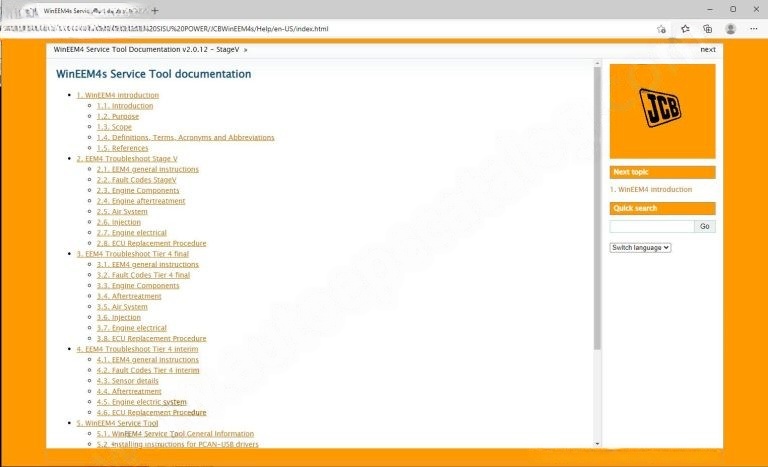This screenshot has height=467, width=768.
Task: Click the vertical scrollbar thumb
Action: click(597, 208)
